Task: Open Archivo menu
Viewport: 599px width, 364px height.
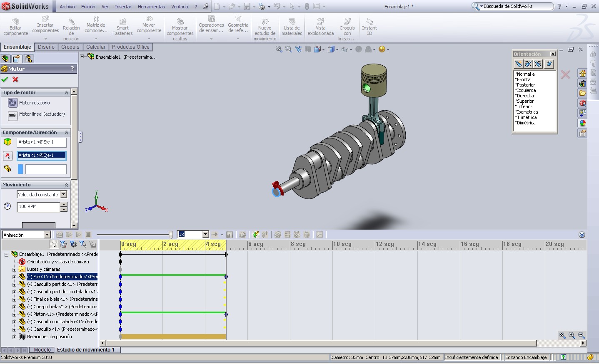Action: pyautogui.click(x=67, y=7)
